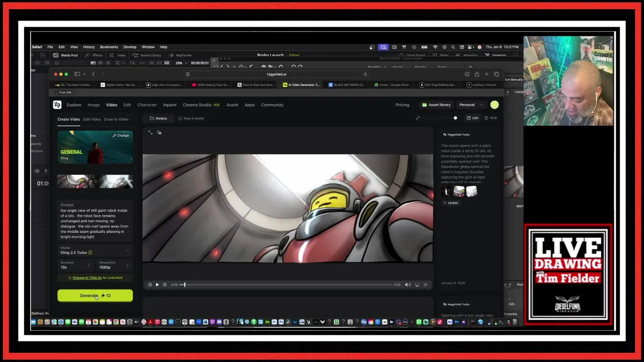
Task: Click the skip-forward icon beside play button
Action: pyautogui.click(x=165, y=285)
